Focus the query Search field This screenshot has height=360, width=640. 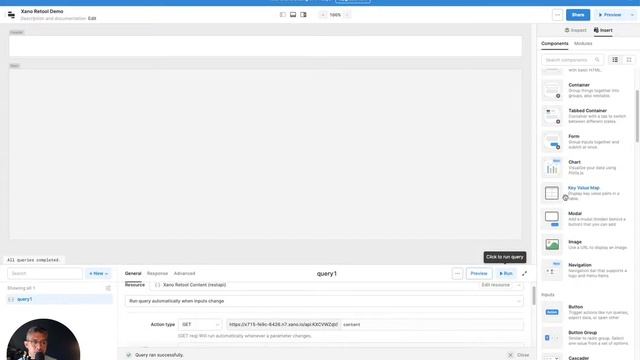(45, 273)
